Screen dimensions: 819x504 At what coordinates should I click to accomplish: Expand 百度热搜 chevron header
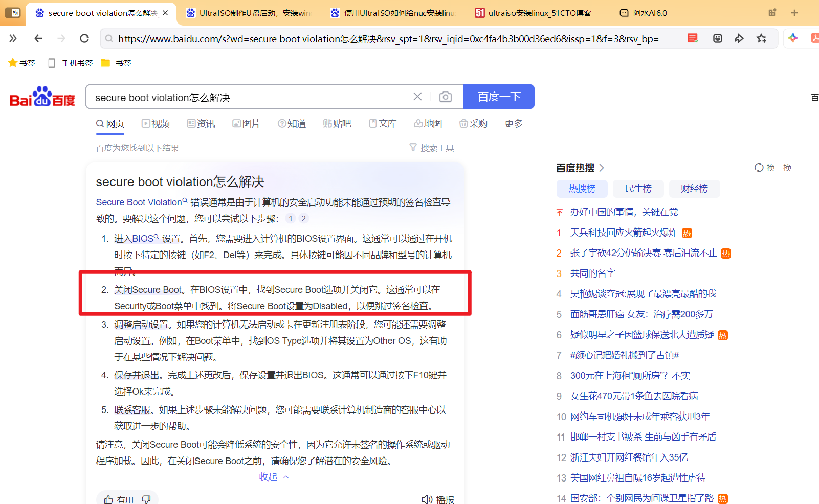(x=581, y=168)
